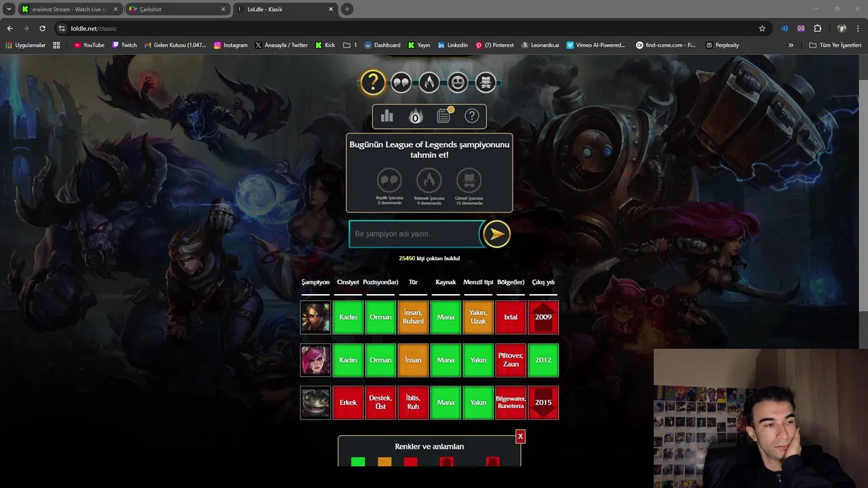
Task: Click the green swatch in color legend
Action: [358, 462]
